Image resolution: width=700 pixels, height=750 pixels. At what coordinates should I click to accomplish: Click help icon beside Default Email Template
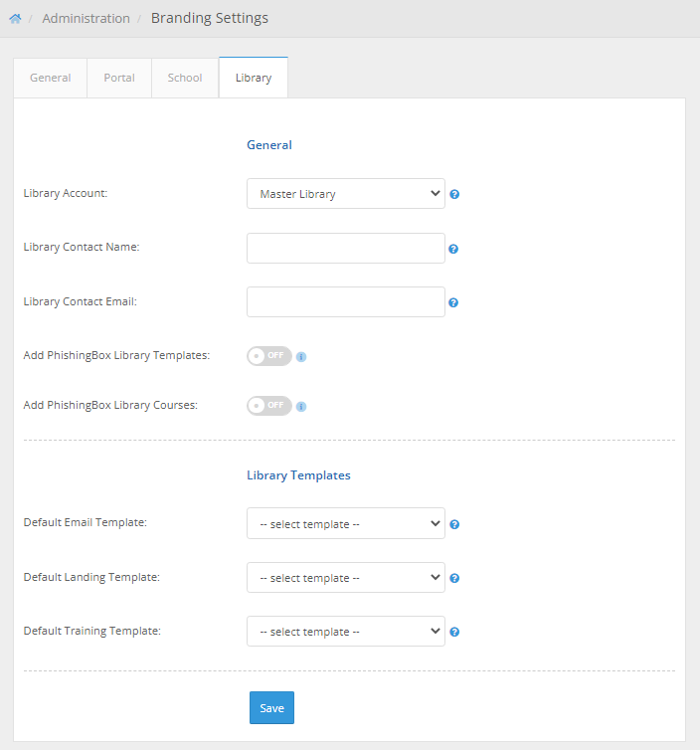[x=454, y=524]
